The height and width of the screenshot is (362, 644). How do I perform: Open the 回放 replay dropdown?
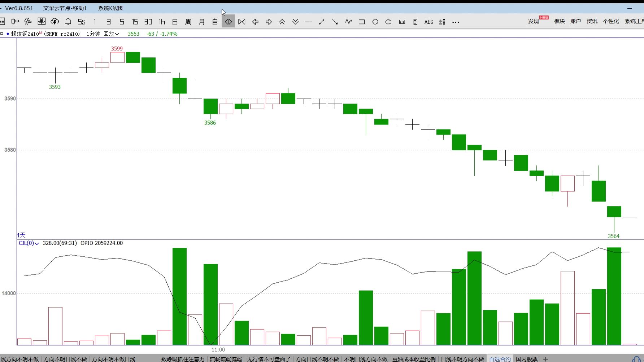click(x=111, y=34)
